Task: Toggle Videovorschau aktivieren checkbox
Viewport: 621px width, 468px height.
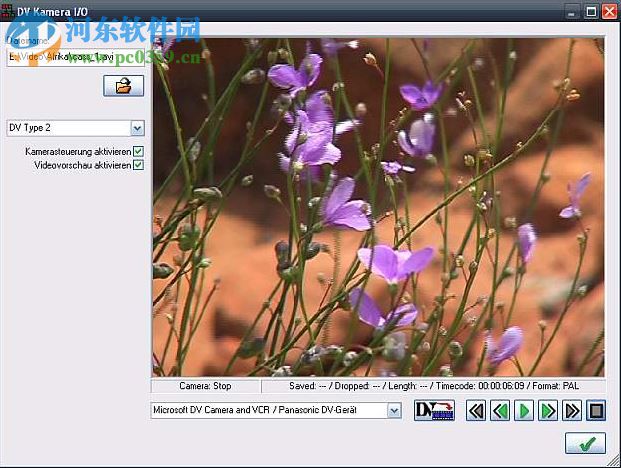Action: 138,165
